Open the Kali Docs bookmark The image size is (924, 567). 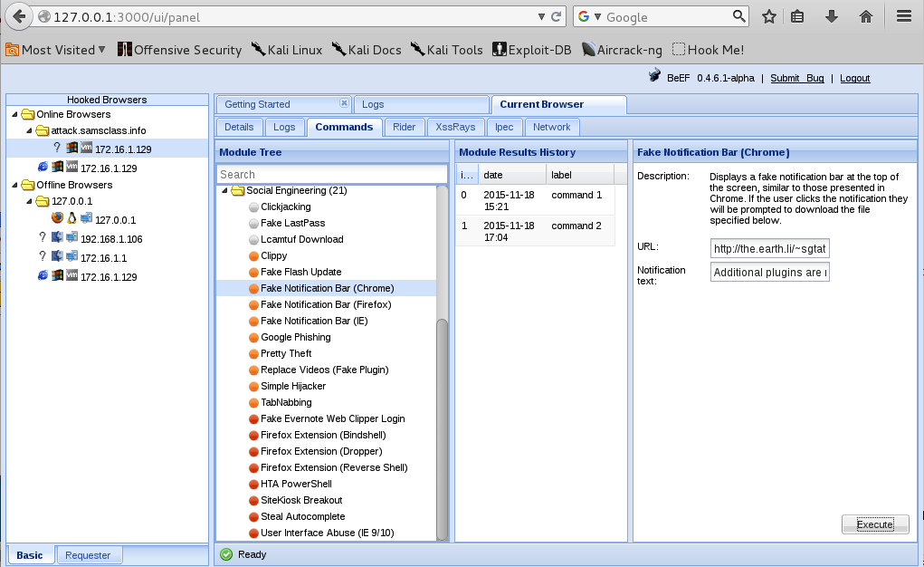[367, 50]
